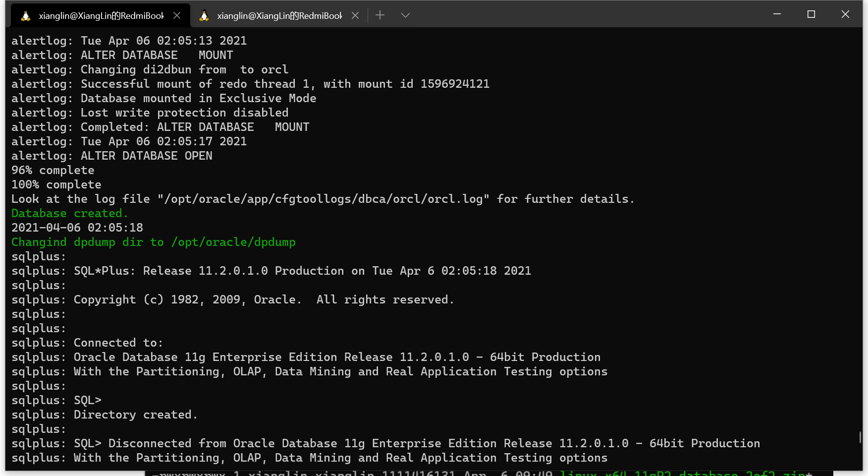Click the '2021-04-06 02:05:18' timestamp line
Viewport: 868px width, 476px height.
tap(77, 228)
